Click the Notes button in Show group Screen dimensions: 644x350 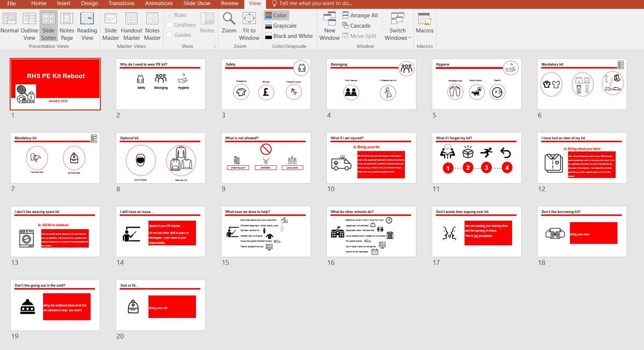pyautogui.click(x=207, y=23)
